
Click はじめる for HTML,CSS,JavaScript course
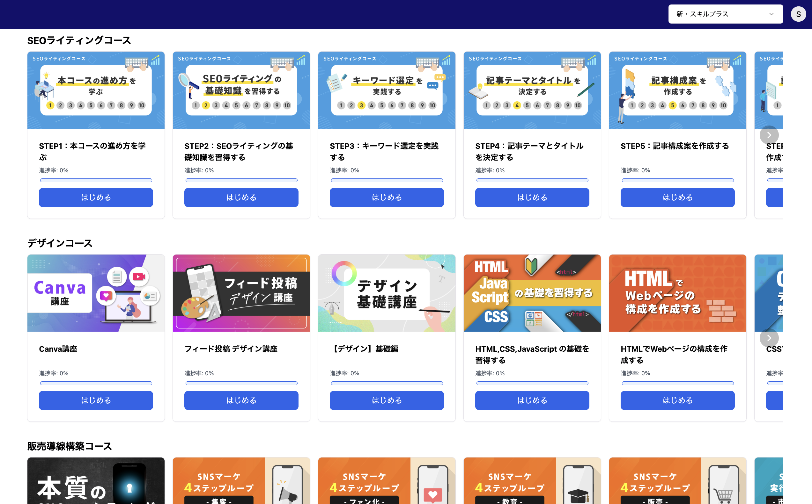click(532, 400)
